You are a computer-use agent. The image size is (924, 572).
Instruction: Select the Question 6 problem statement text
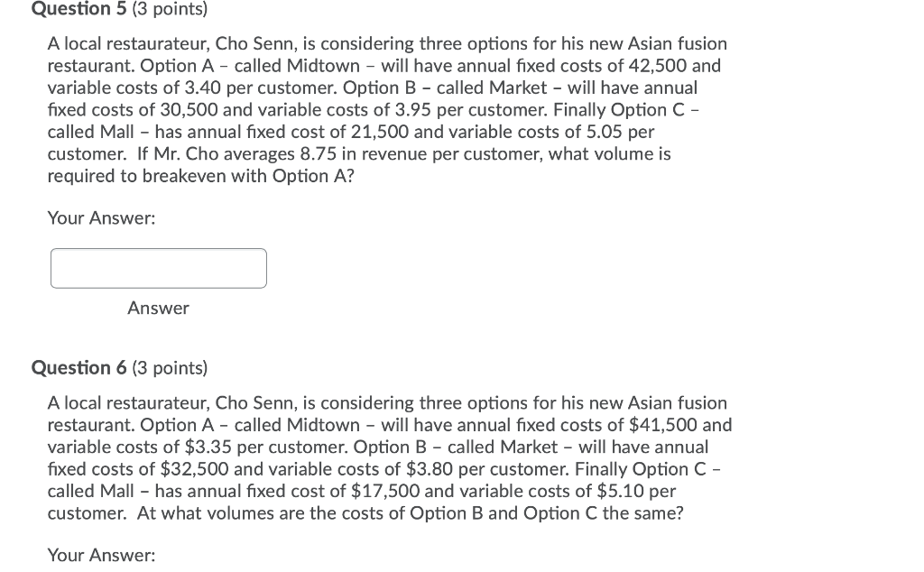(x=388, y=457)
